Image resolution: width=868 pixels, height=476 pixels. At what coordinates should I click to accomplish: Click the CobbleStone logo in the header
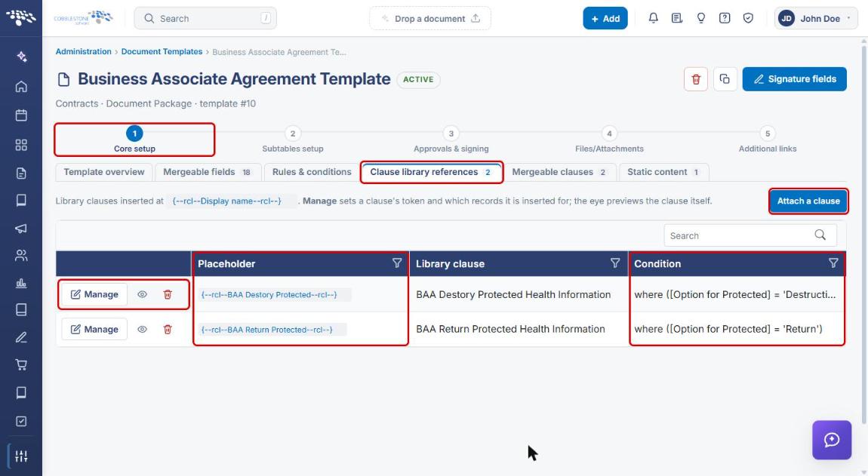(x=84, y=17)
